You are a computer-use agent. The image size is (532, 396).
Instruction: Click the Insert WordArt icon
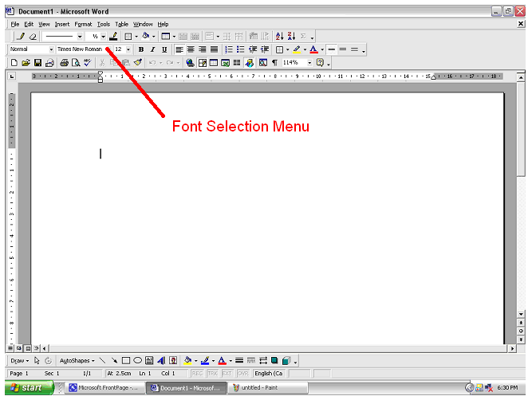pyautogui.click(x=161, y=361)
